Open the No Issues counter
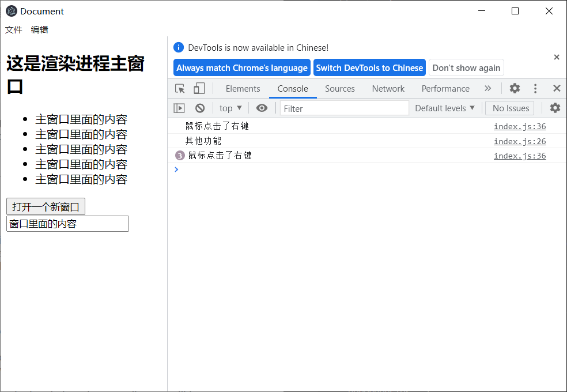The width and height of the screenshot is (567, 392). click(x=509, y=108)
